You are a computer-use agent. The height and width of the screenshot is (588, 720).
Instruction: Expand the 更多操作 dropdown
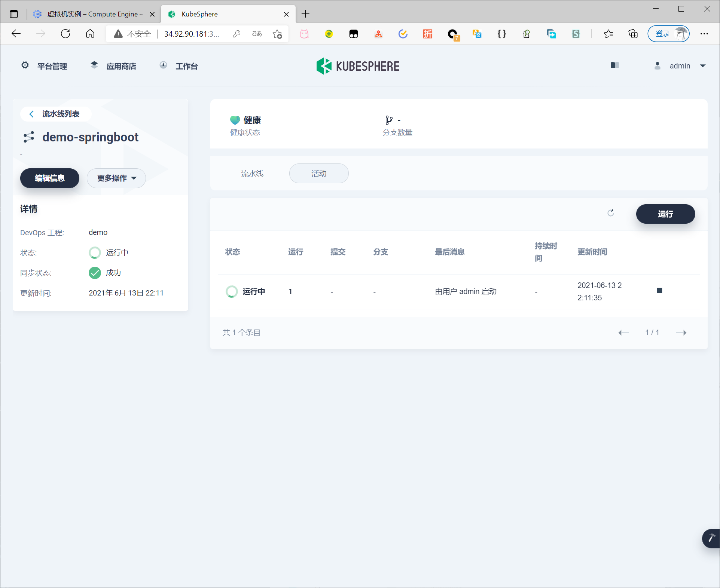coord(116,178)
